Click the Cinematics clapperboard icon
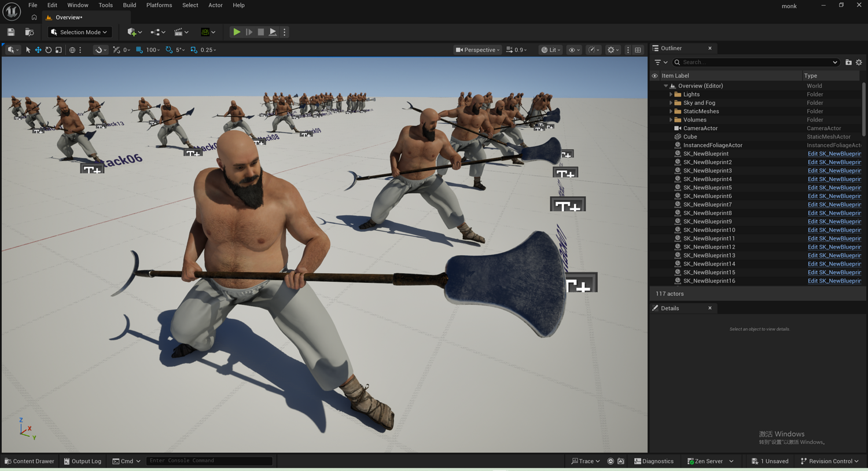The image size is (868, 471). point(181,32)
